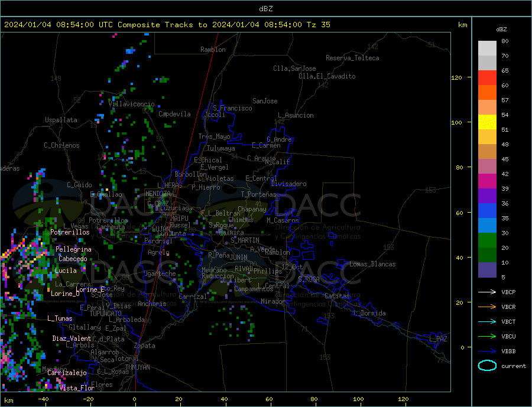Click the 'Carrizalejo' map label

tap(67, 373)
